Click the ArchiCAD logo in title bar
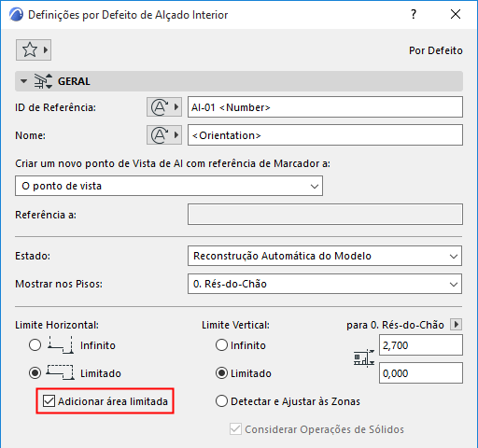 tap(16, 15)
